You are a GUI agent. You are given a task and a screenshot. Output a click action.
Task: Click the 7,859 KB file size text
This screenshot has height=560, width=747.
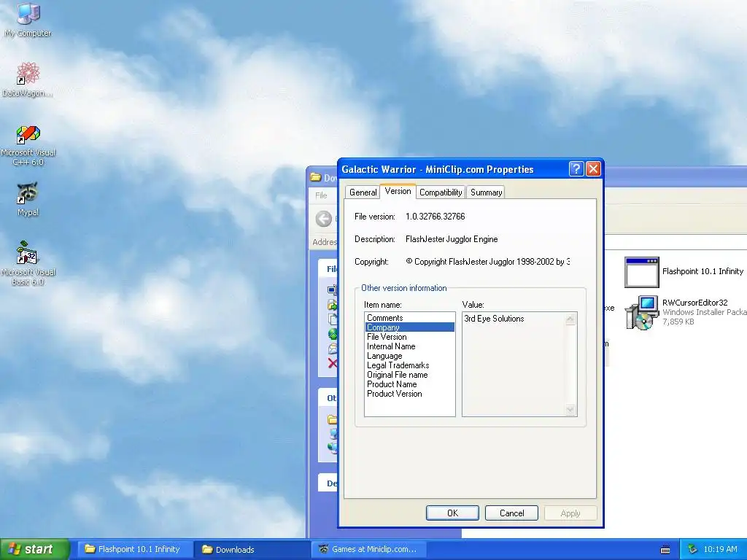pyautogui.click(x=678, y=322)
